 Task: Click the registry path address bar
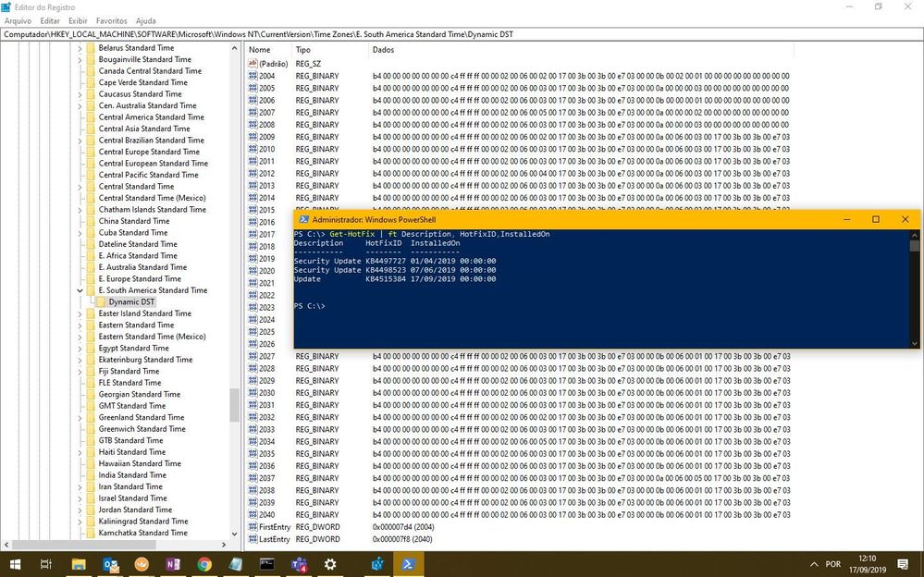pos(462,34)
